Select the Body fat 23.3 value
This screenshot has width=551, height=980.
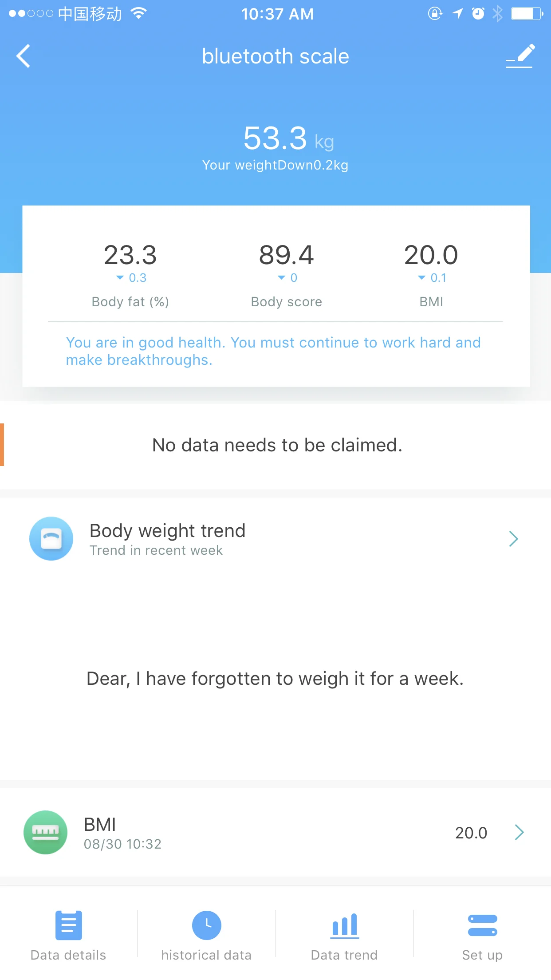click(130, 255)
